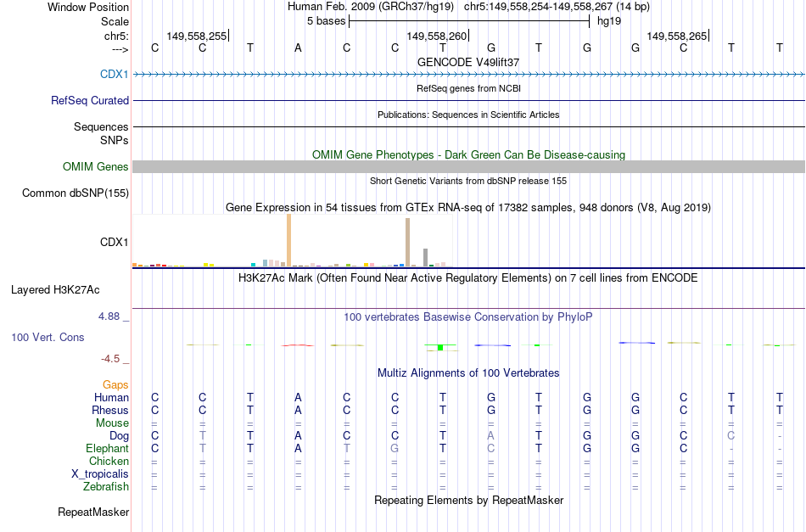Viewport: 806px width, 532px height.
Task: Click 'Repeating Elements by RepeatMasker' title
Action: click(468, 500)
